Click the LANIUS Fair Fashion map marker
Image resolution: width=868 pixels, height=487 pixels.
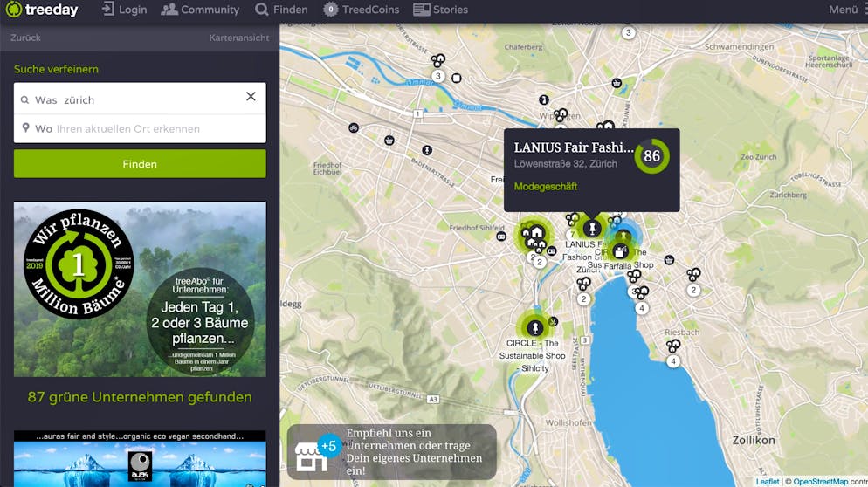(591, 228)
